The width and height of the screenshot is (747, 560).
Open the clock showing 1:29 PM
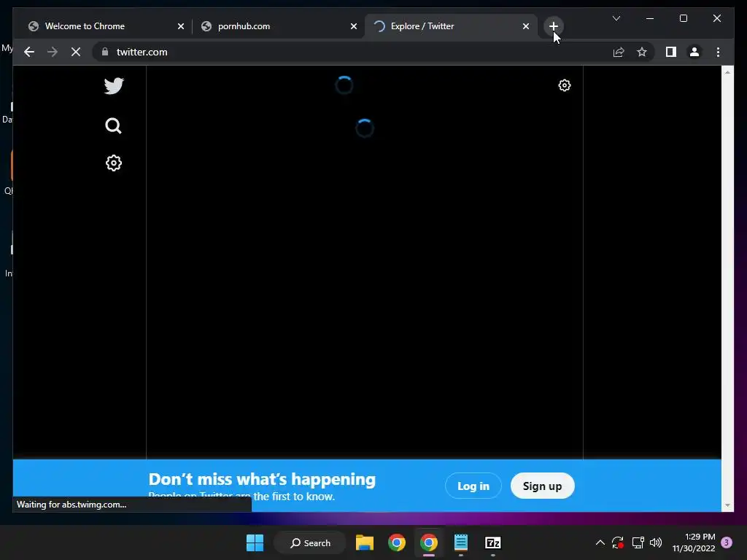click(x=694, y=542)
